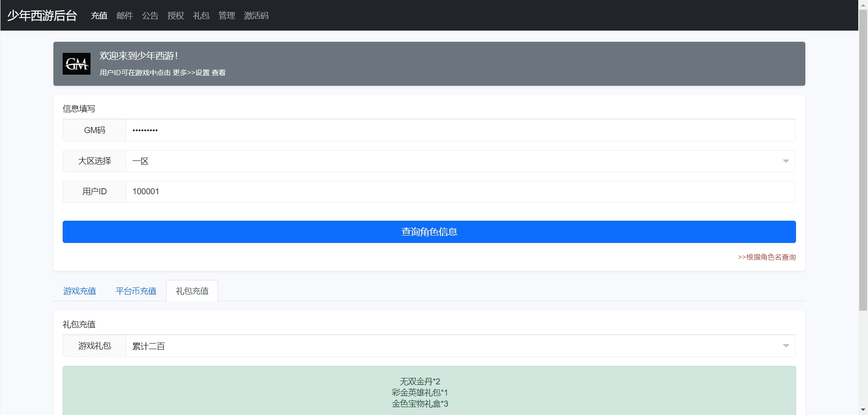Go to the 公告 menu item
Image resolution: width=868 pixels, height=415 pixels.
coord(150,16)
